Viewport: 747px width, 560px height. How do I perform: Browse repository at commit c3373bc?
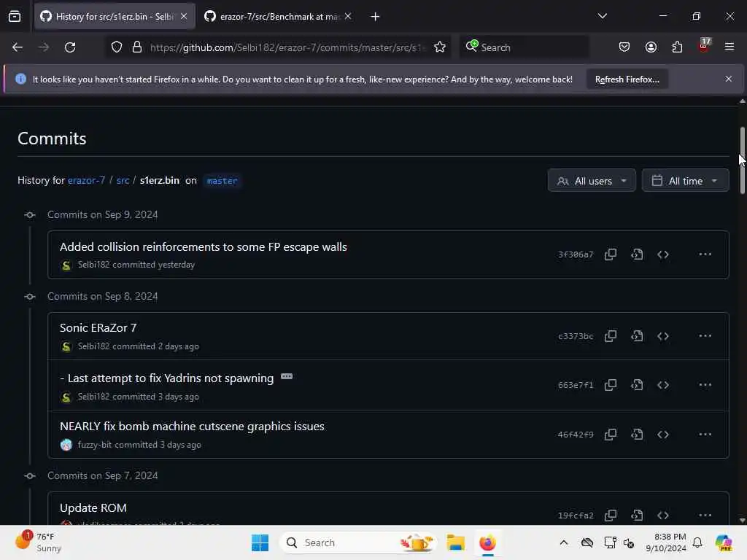click(663, 336)
